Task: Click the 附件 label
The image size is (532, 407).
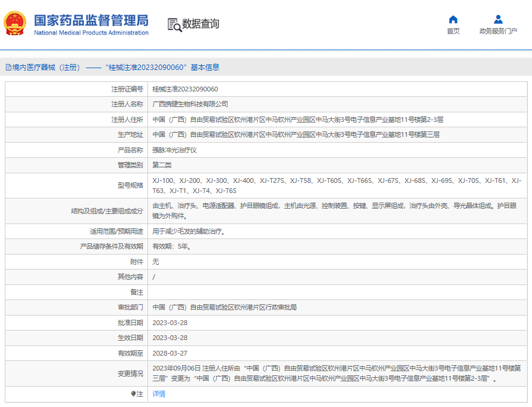Action: (137, 262)
